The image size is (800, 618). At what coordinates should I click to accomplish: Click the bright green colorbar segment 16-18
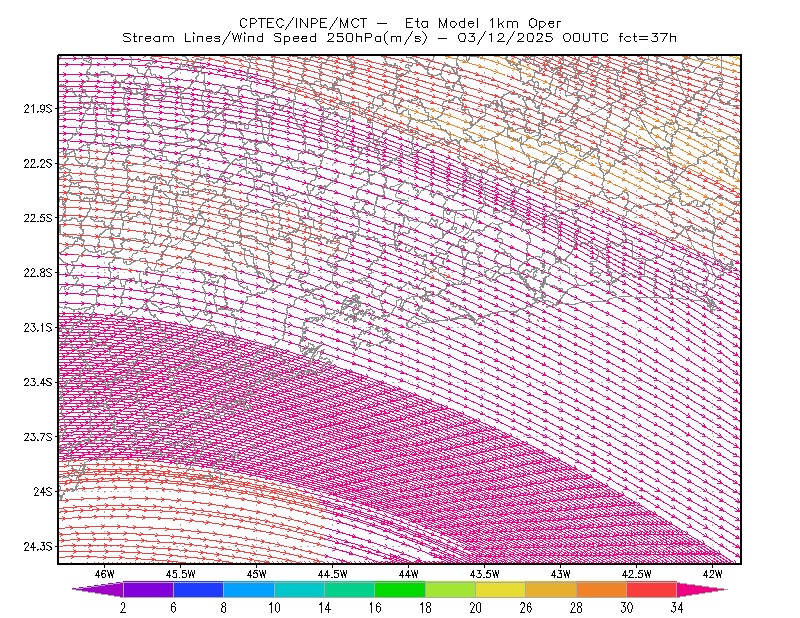399,589
